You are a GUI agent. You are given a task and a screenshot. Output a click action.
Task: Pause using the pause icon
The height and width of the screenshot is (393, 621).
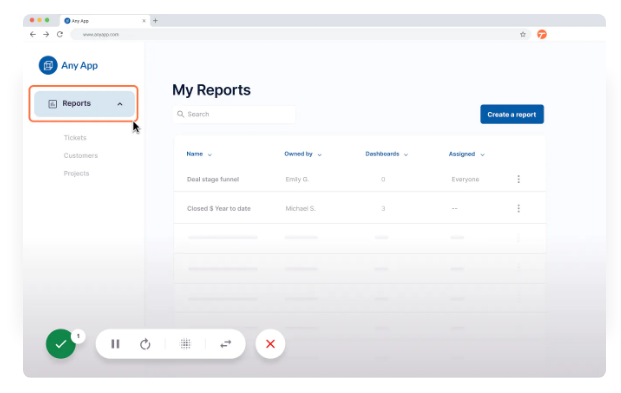pyautogui.click(x=115, y=344)
